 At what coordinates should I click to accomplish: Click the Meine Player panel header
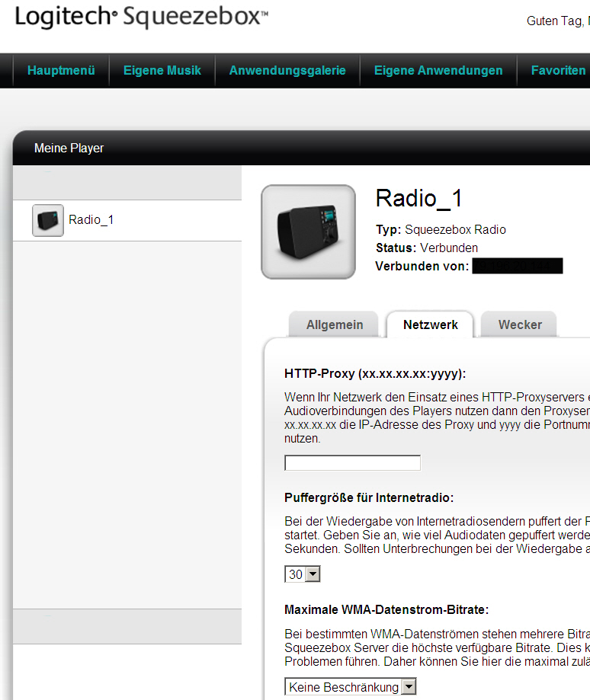[69, 149]
